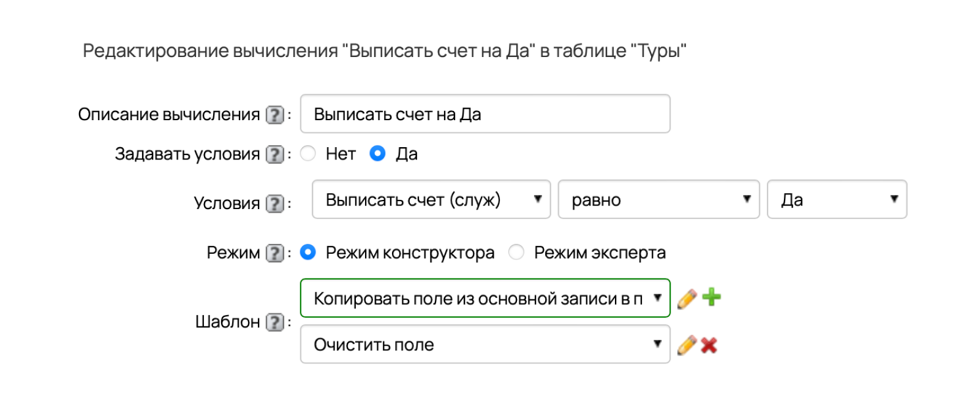Image resolution: width=980 pixels, height=401 pixels.
Task: Choose Режим конструктора radio option
Action: click(308, 252)
